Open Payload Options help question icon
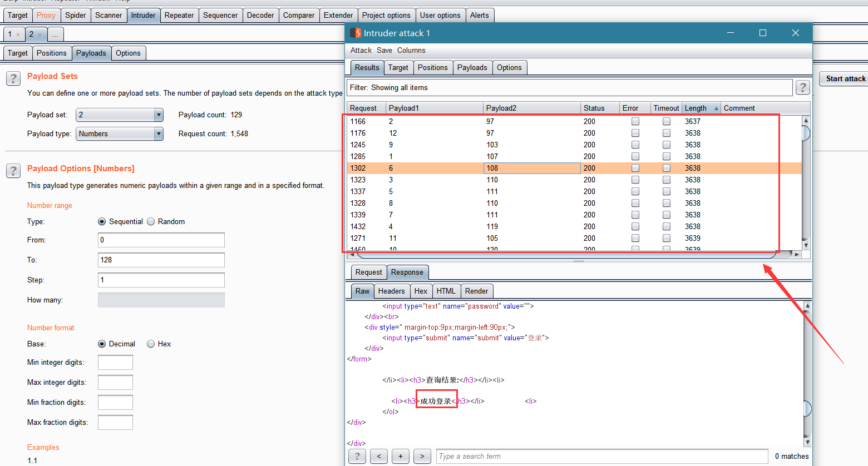868x466 pixels. pyautogui.click(x=13, y=171)
